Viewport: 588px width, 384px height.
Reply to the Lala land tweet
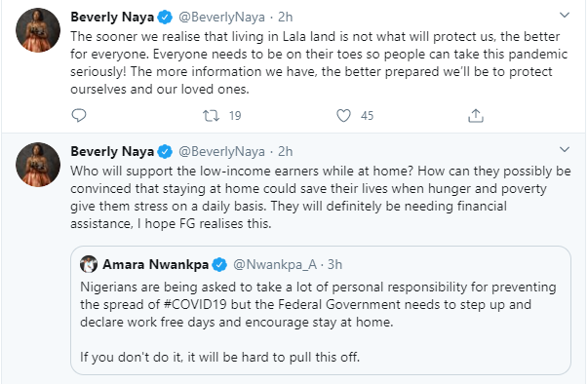pyautogui.click(x=79, y=115)
